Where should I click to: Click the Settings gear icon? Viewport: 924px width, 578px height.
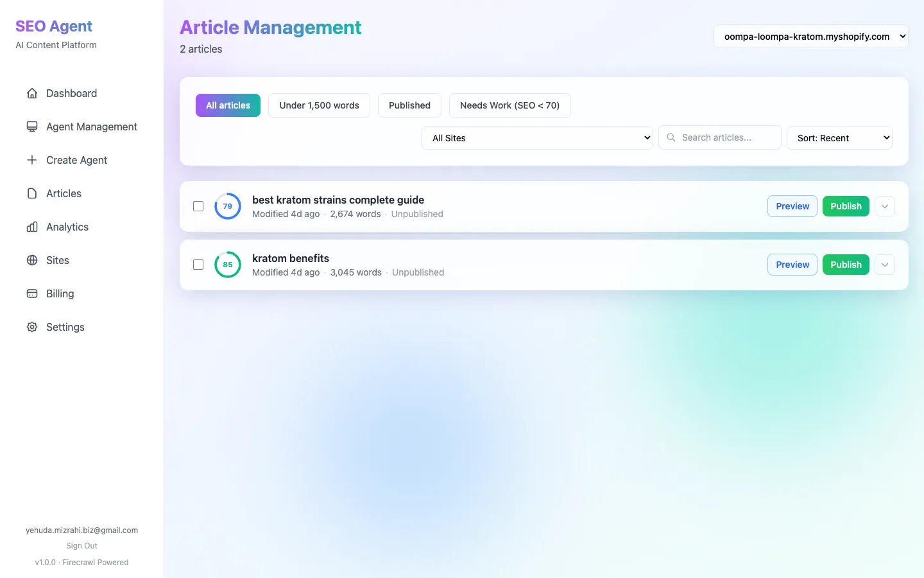(32, 327)
